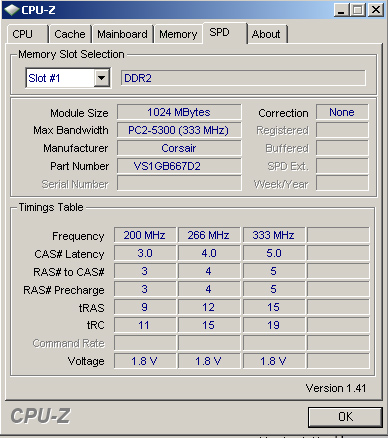Open the Cache tab
This screenshot has height=438, width=388.
pyautogui.click(x=70, y=34)
